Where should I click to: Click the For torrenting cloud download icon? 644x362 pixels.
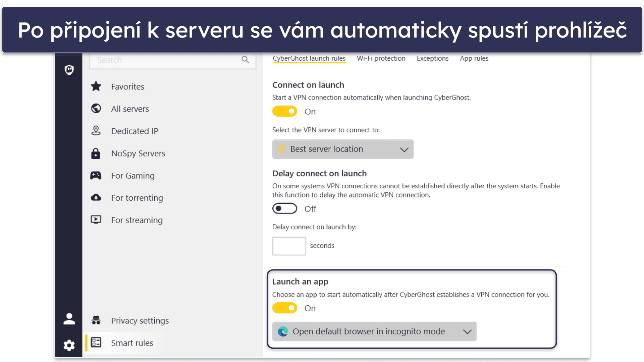coord(96,197)
